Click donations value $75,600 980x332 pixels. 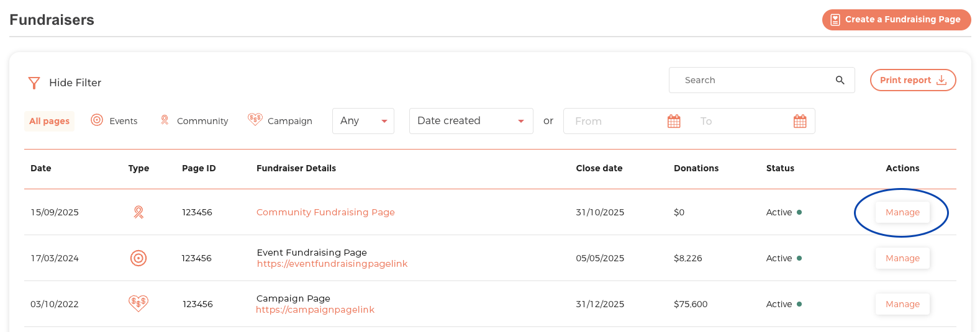[691, 304]
